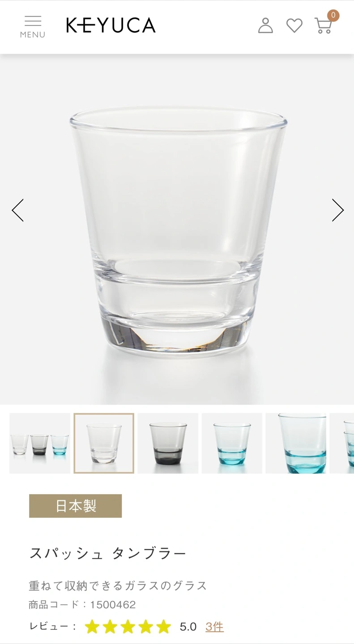354x644 pixels.
Task: Select the partially visible stacked glasses thumbnail
Action: (x=342, y=443)
